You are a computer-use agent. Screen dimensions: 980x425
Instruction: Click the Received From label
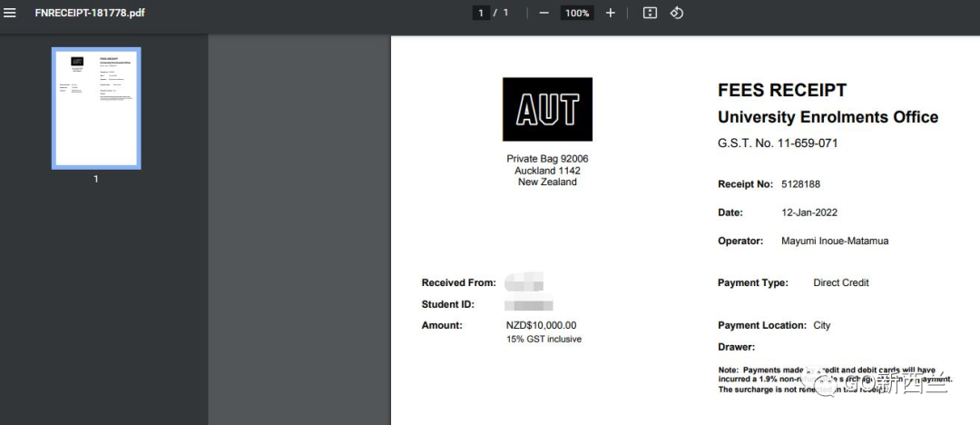click(x=459, y=283)
